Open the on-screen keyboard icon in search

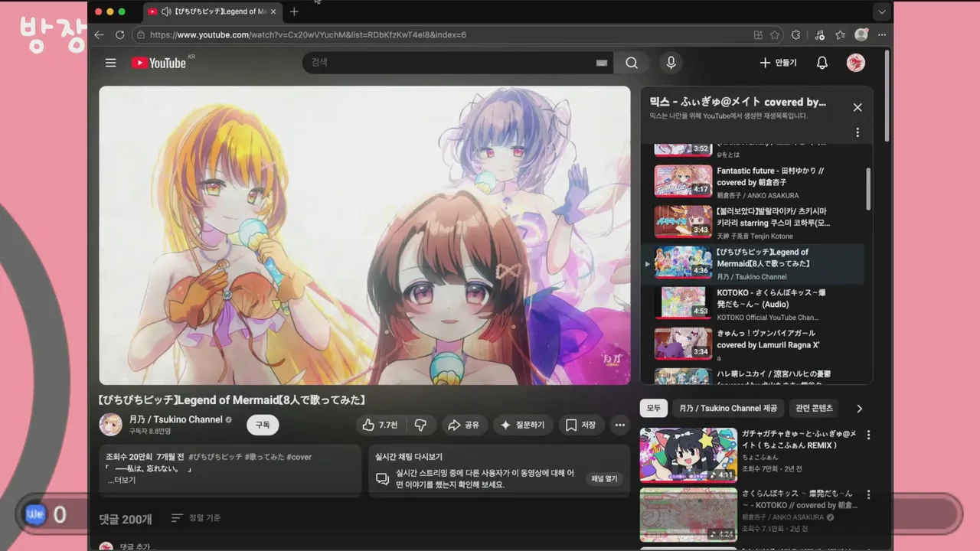(602, 63)
